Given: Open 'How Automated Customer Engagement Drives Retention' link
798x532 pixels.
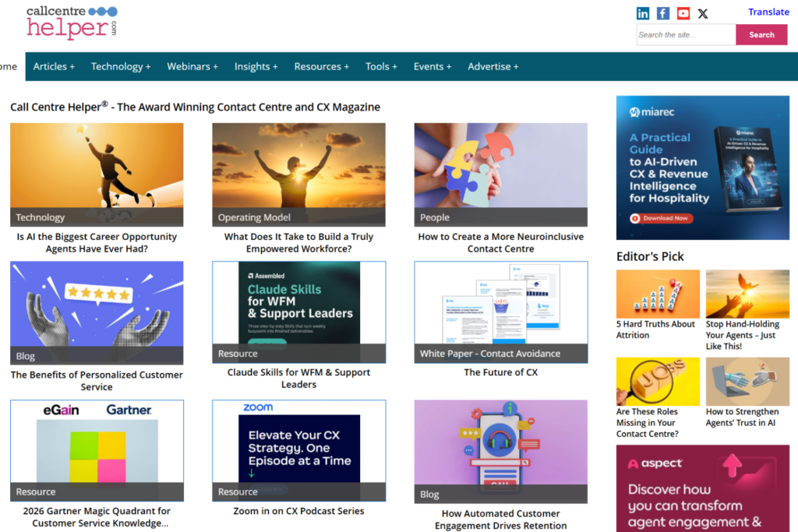Looking at the screenshot, I should click(x=501, y=520).
